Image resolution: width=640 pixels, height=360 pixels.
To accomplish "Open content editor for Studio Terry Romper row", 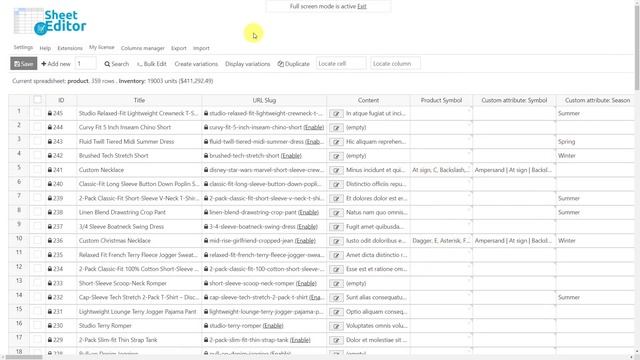I will [336, 326].
